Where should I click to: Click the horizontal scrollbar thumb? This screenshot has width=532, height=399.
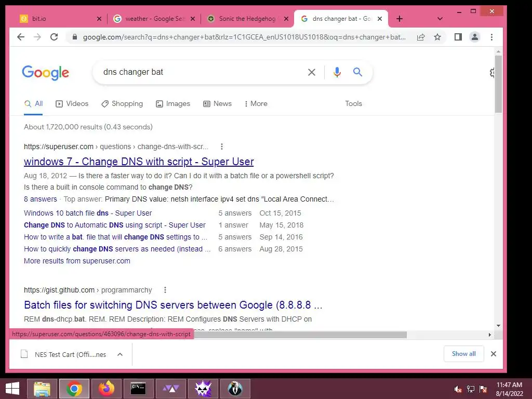tap(300, 335)
